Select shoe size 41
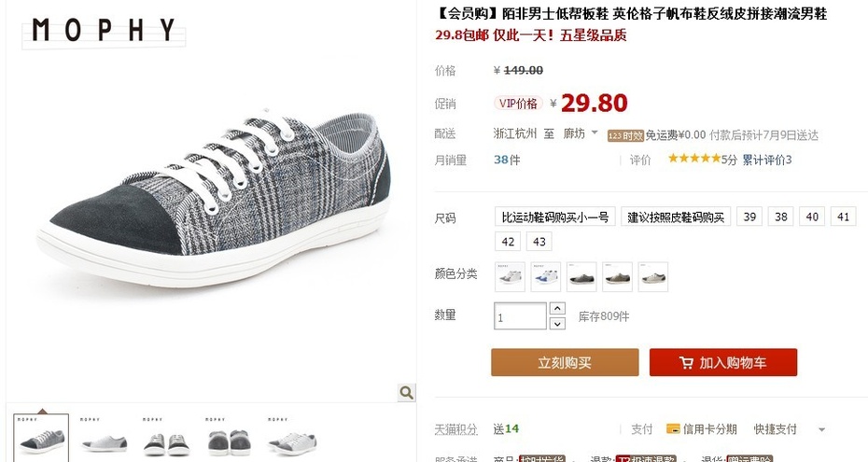868x462 pixels. click(843, 217)
